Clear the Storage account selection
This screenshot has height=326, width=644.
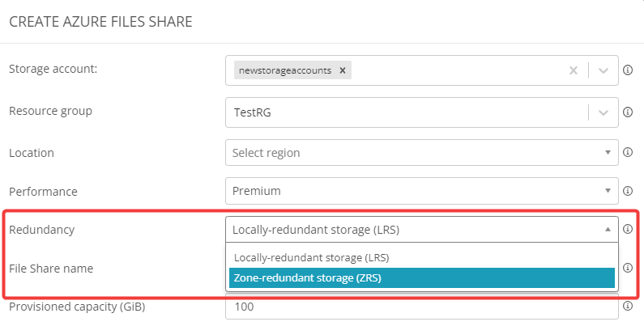click(574, 70)
